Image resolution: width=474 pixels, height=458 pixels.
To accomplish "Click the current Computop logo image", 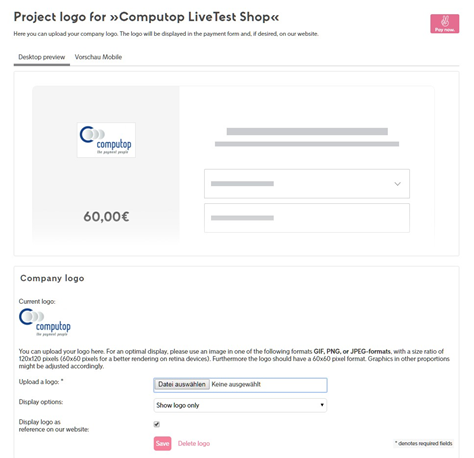I will 45,322.
